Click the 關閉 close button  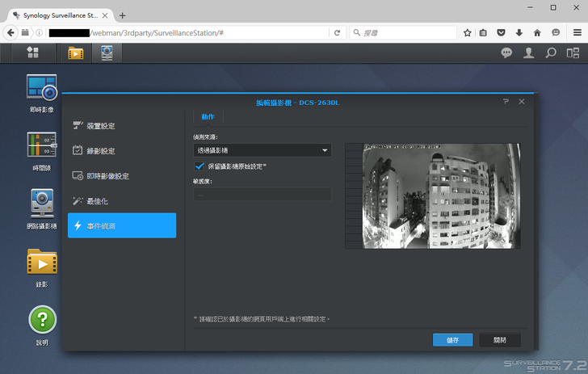coord(499,340)
